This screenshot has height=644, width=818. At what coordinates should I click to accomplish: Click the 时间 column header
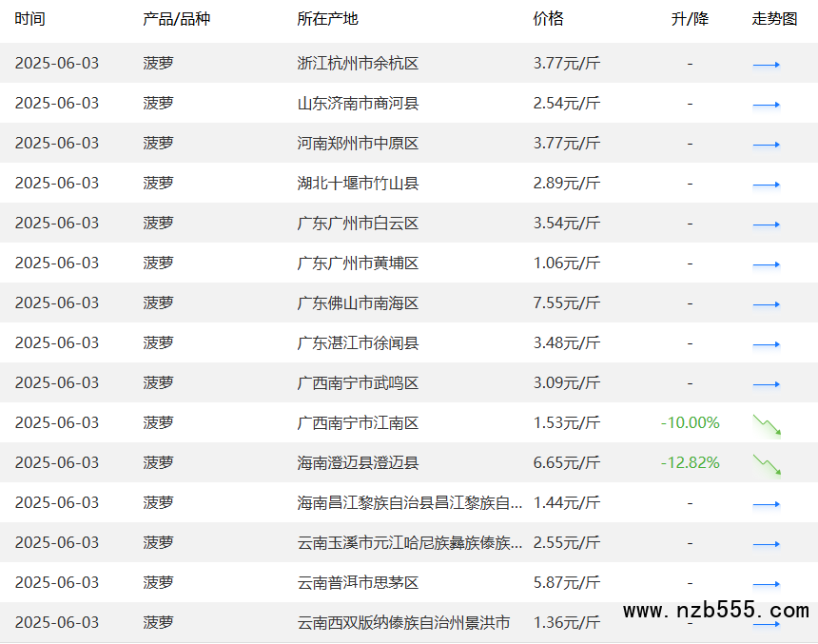coord(29,19)
